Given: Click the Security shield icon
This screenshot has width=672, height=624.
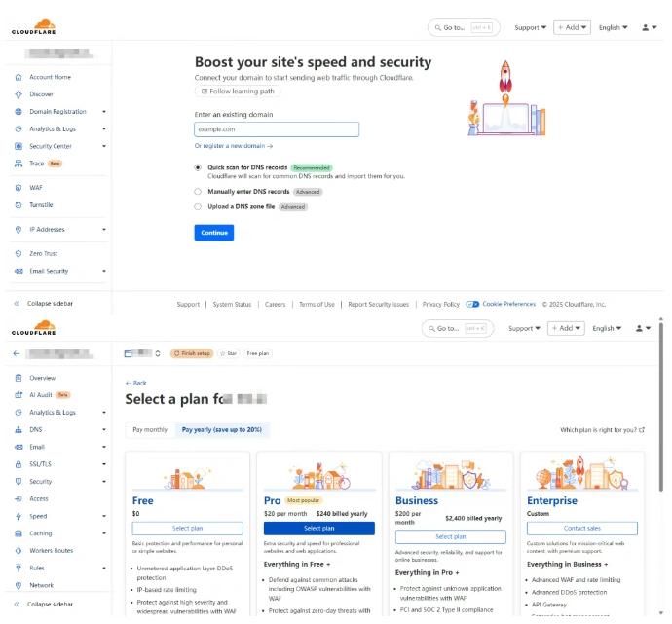Looking at the screenshot, I should click(x=19, y=482).
